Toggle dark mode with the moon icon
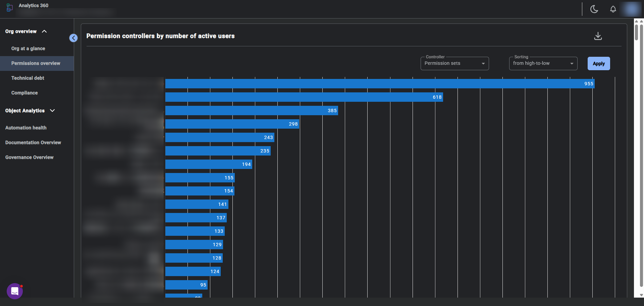644x306 pixels. click(x=594, y=9)
